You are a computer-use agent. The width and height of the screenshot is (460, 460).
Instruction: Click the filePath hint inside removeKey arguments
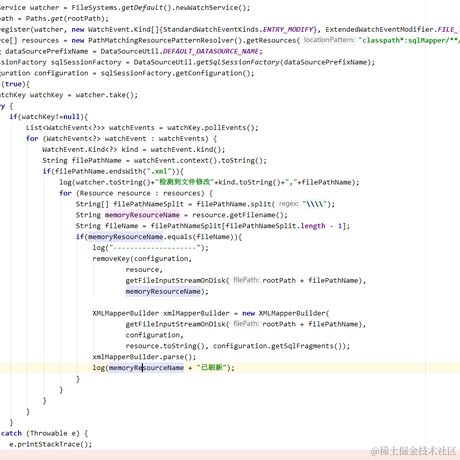pyautogui.click(x=246, y=280)
